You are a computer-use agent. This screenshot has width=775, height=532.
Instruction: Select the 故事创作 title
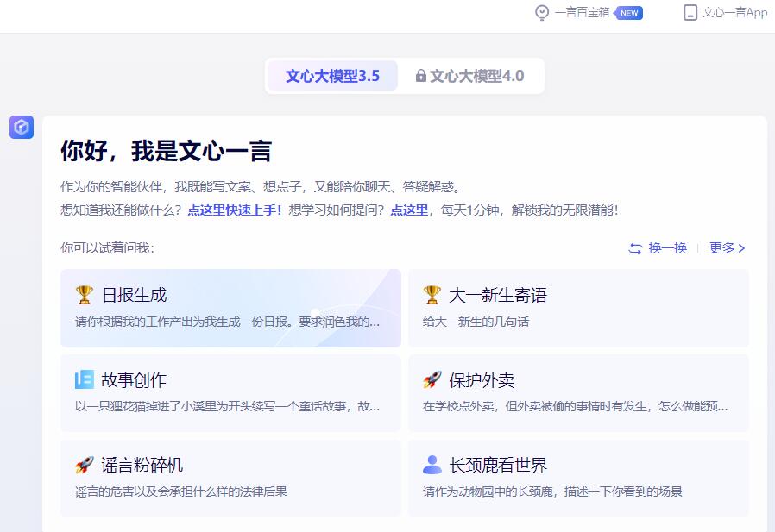pyautogui.click(x=134, y=380)
